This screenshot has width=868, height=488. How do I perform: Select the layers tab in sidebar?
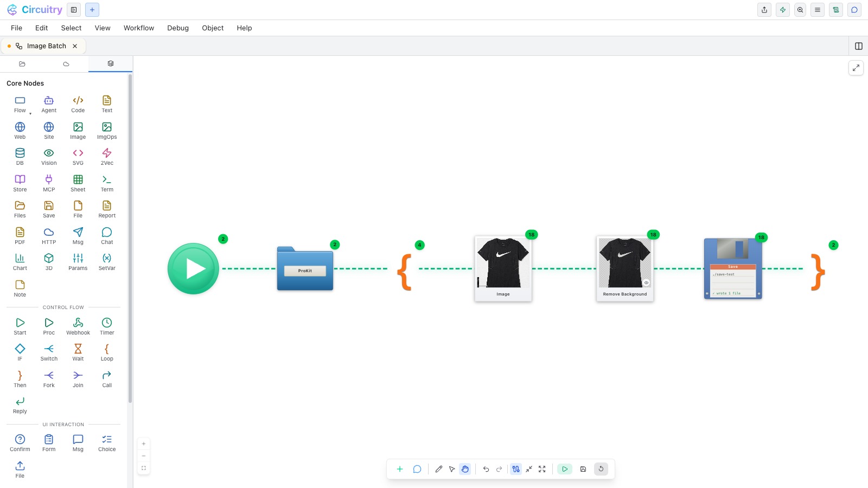(x=111, y=64)
